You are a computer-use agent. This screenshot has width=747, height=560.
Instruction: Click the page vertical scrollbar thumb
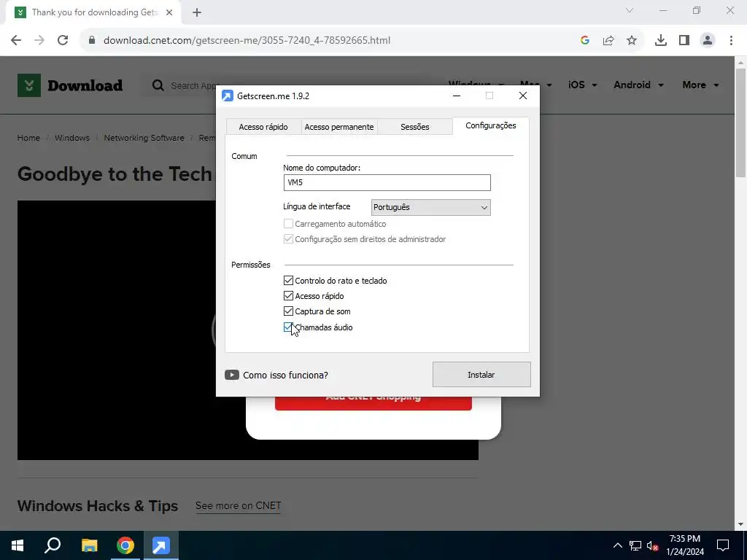click(x=740, y=122)
